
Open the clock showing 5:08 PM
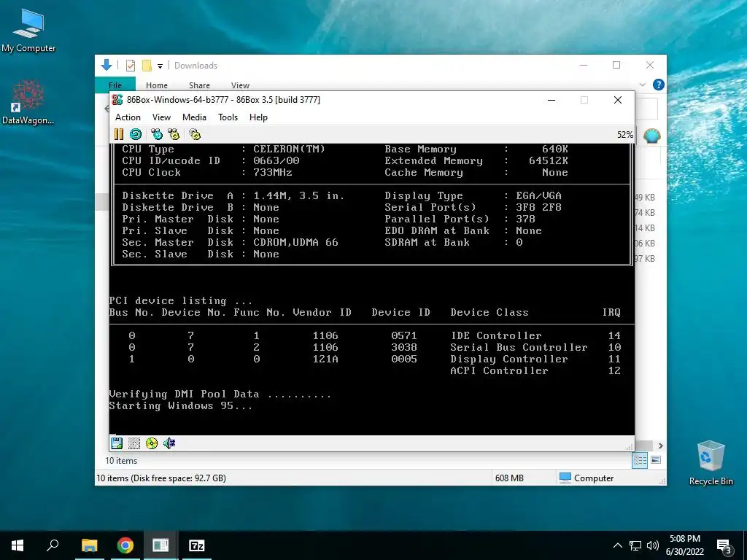(684, 545)
